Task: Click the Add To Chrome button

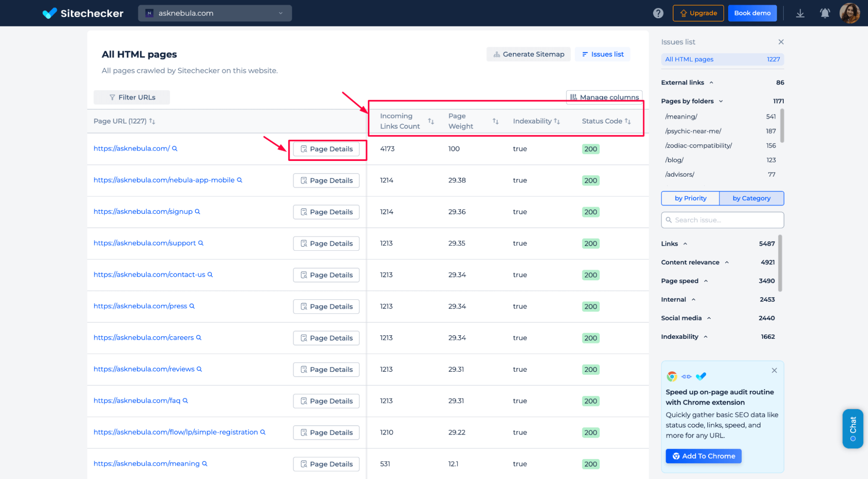Action: (x=703, y=456)
